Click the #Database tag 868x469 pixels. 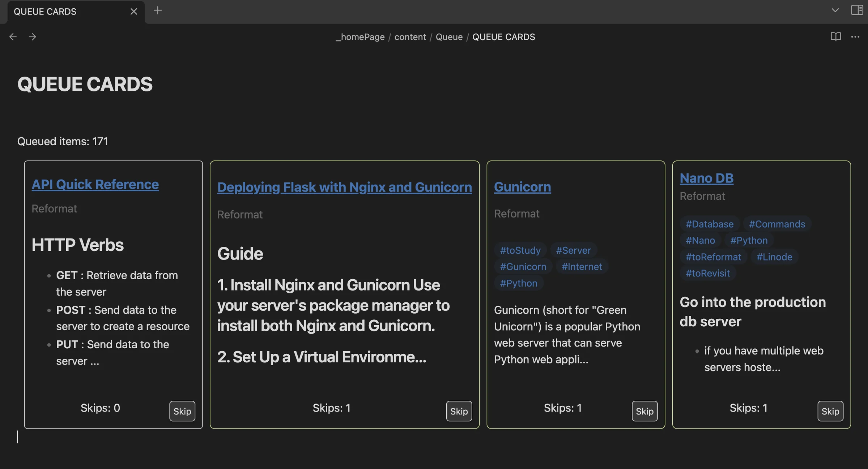point(709,224)
